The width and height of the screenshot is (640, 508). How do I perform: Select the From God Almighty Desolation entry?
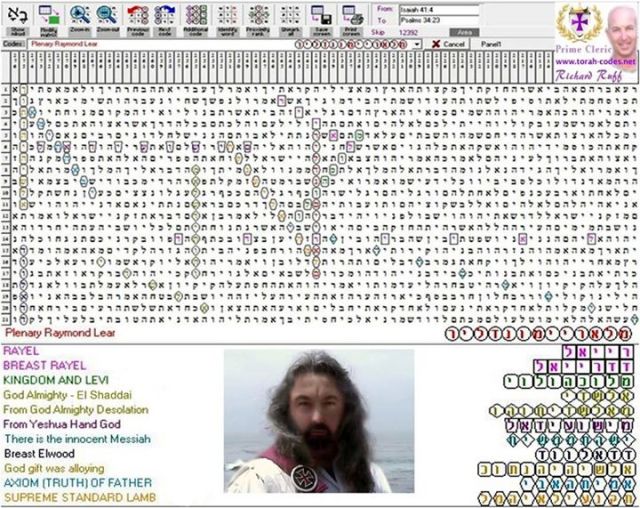pos(76,409)
